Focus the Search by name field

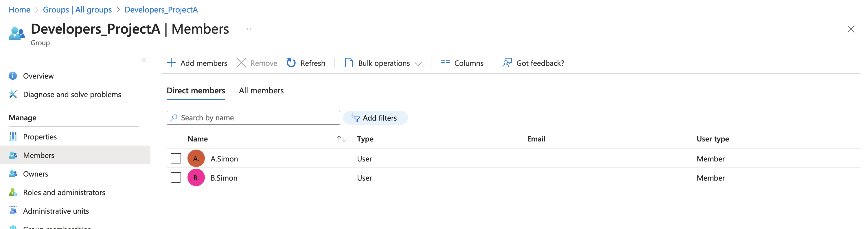253,117
